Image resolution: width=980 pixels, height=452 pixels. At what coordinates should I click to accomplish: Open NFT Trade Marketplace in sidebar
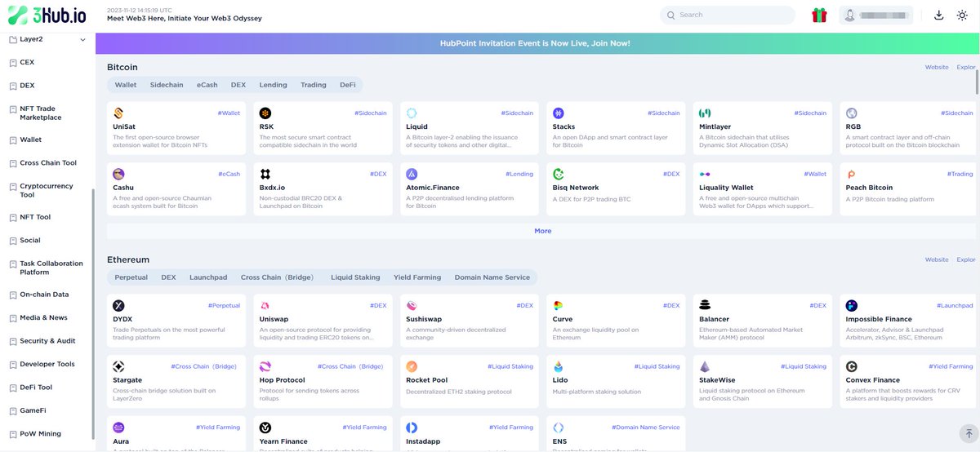[x=40, y=113]
